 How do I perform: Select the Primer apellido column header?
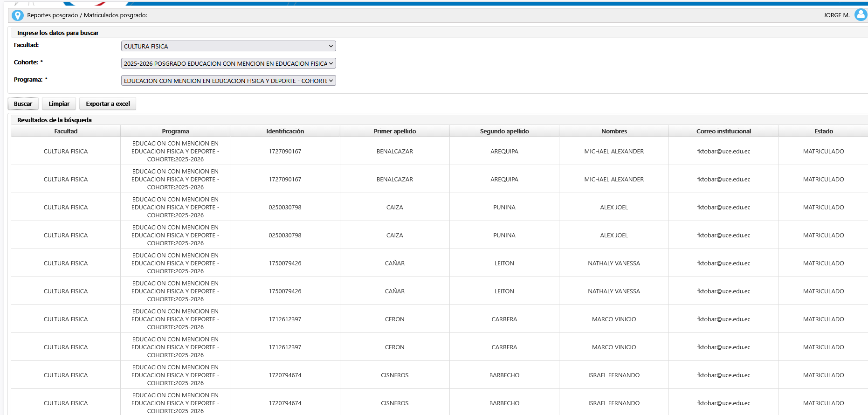tap(394, 131)
